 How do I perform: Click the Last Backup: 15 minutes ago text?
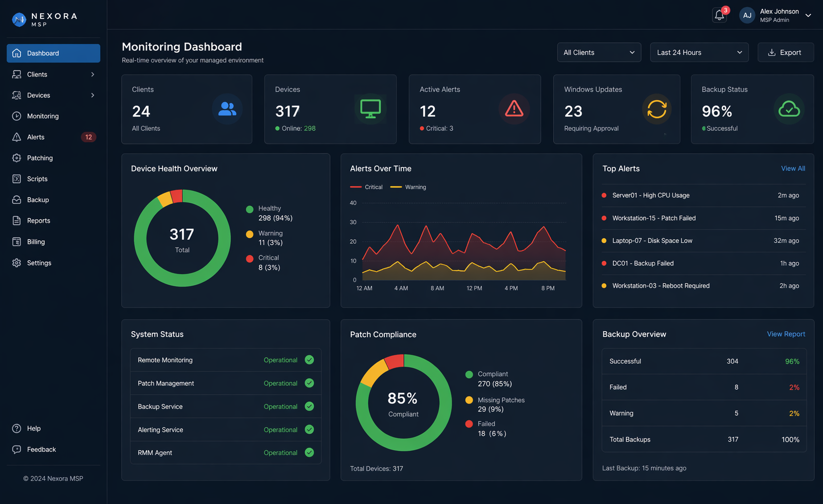click(x=644, y=468)
